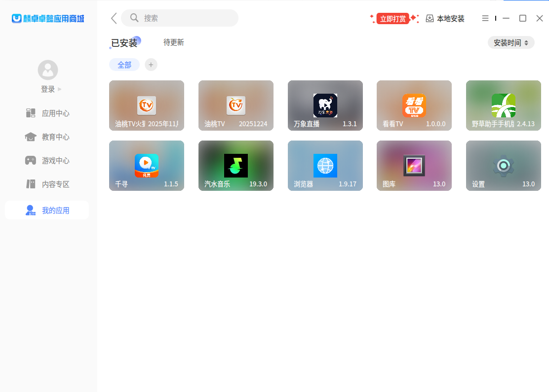Click the 汽水音乐 label text
549x392 pixels.
[217, 184]
